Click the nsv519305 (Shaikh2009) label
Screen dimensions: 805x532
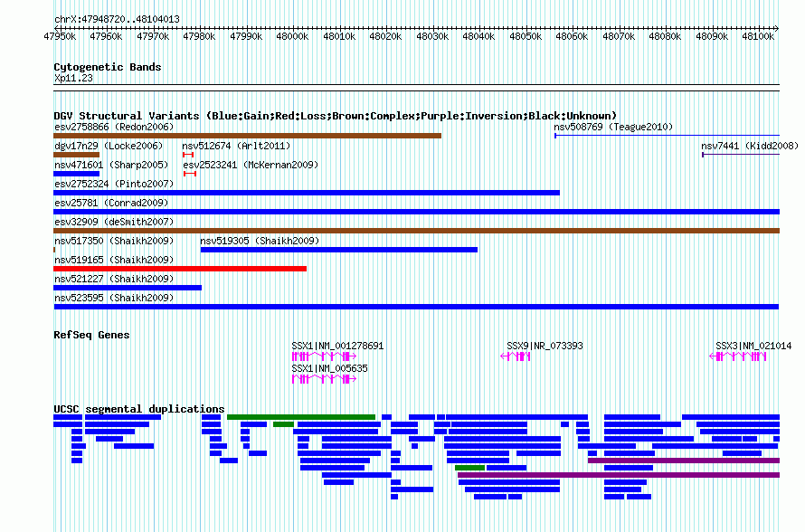point(260,241)
